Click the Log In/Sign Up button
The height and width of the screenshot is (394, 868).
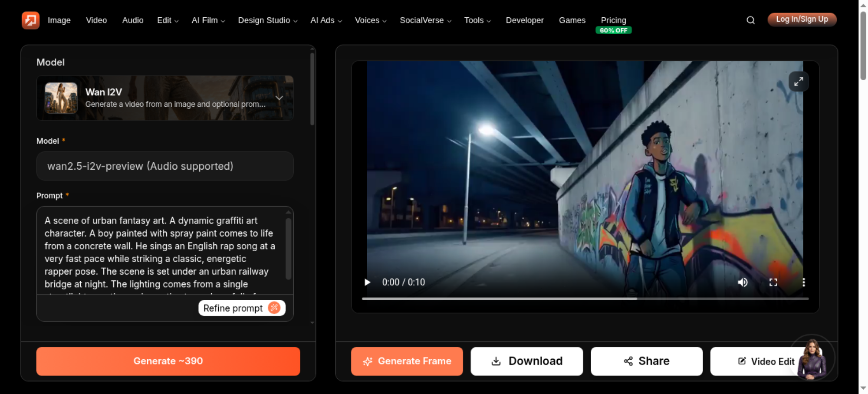click(802, 20)
